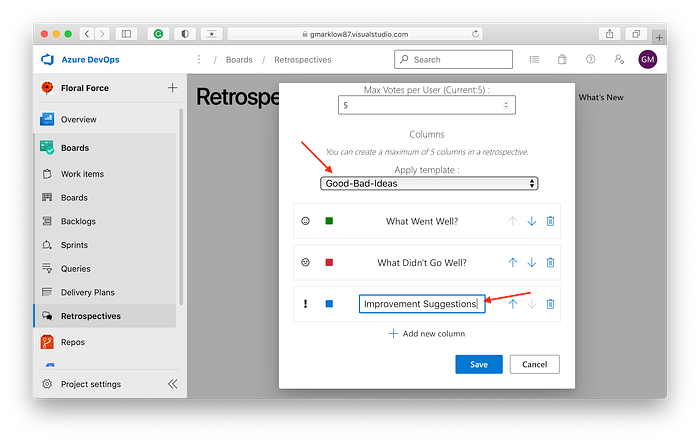Screen dimensions: 700x442
Task: Edit the What Went Well? column title
Action: tap(422, 221)
